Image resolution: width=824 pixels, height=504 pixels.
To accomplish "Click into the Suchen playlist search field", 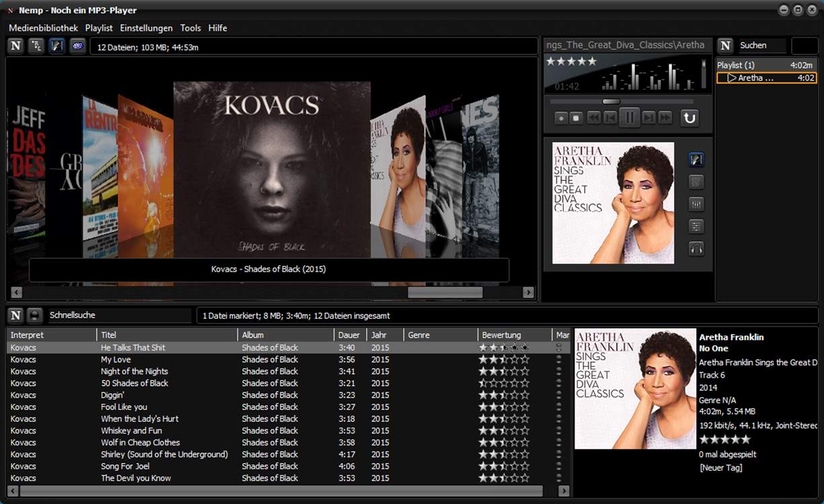I will 762,45.
